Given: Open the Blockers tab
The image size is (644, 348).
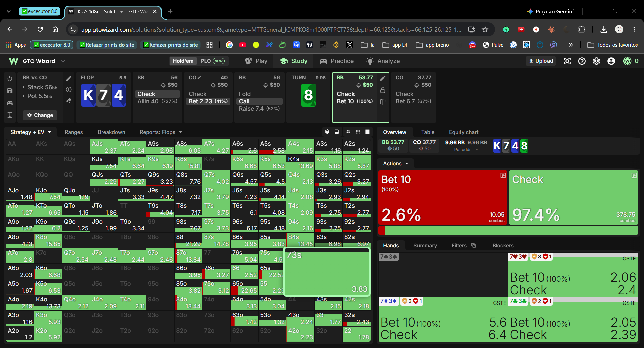Looking at the screenshot, I should (503, 246).
